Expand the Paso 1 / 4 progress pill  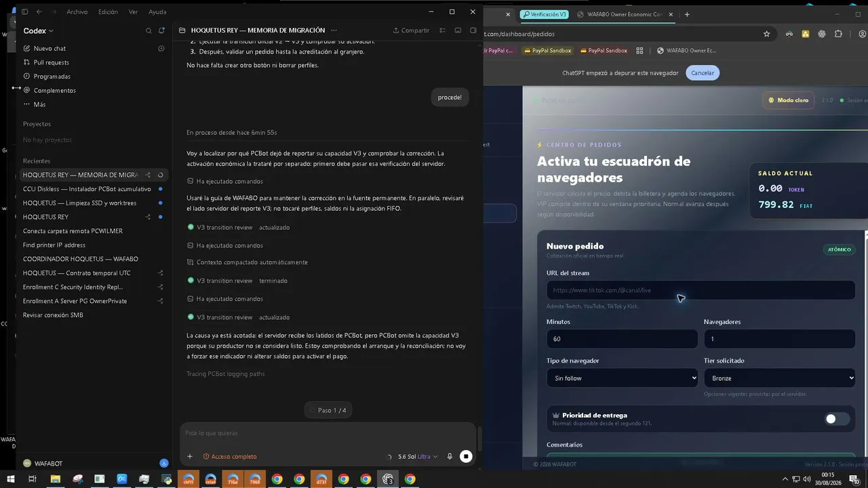tap(328, 410)
